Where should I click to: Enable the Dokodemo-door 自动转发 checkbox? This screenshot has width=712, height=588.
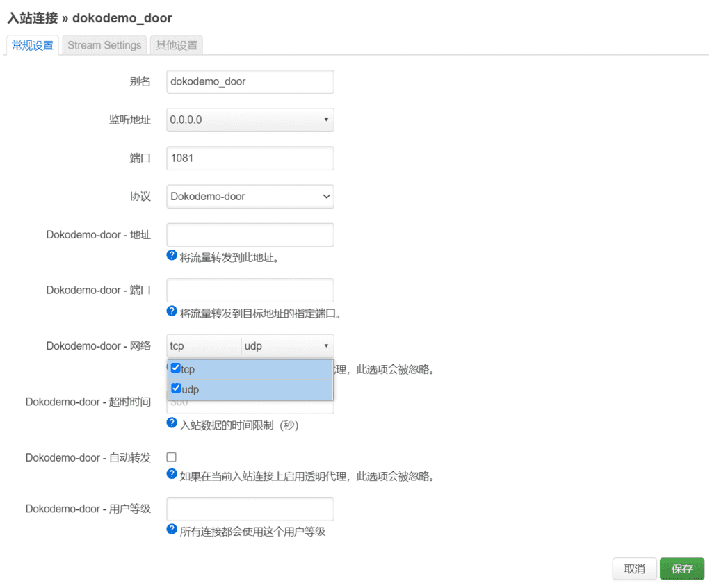(x=170, y=457)
